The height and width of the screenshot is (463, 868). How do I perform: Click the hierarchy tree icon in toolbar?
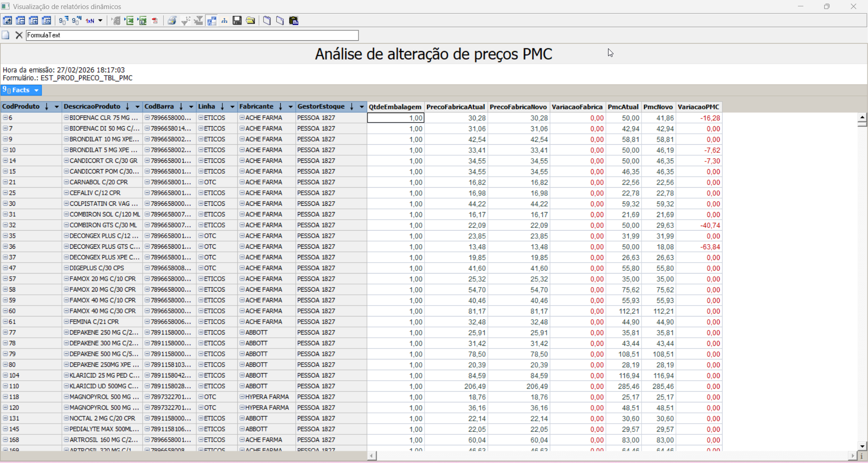[224, 21]
